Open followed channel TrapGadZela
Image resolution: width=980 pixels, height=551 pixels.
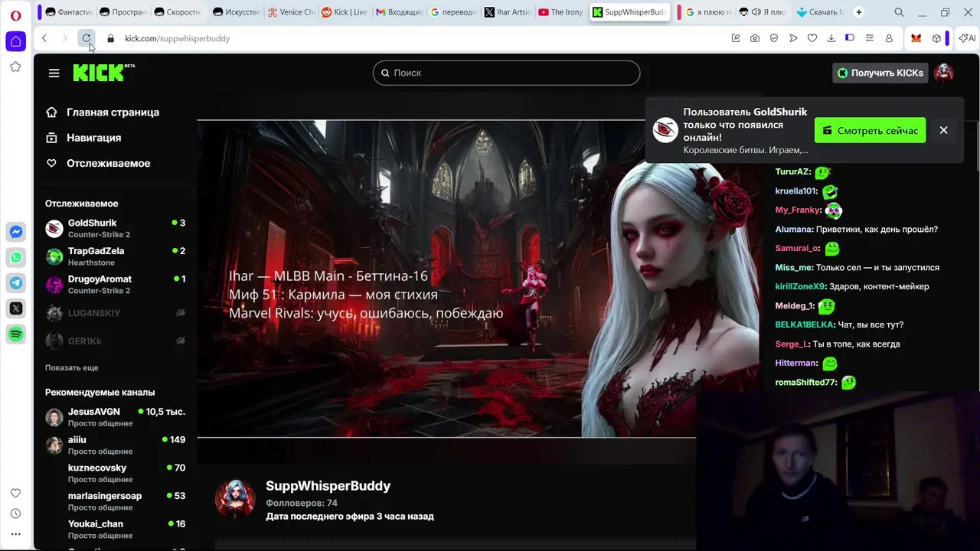point(115,256)
